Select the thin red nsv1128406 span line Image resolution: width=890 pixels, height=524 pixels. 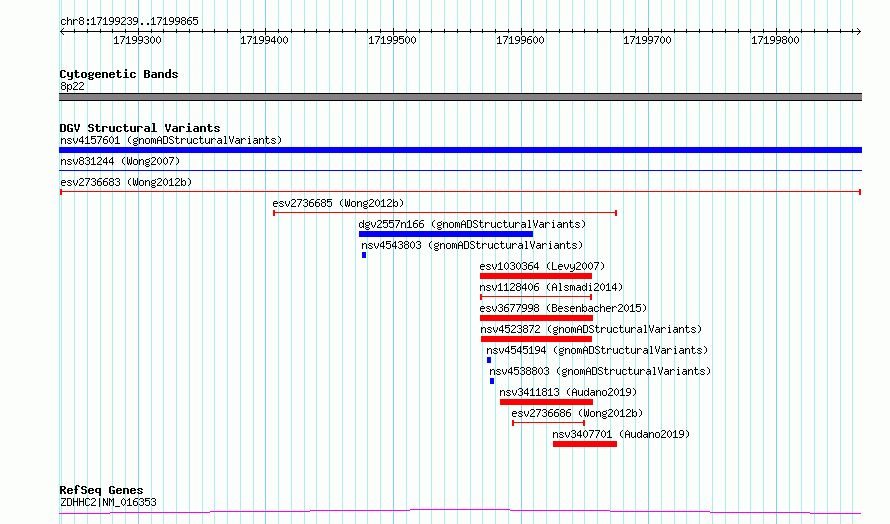536,297
